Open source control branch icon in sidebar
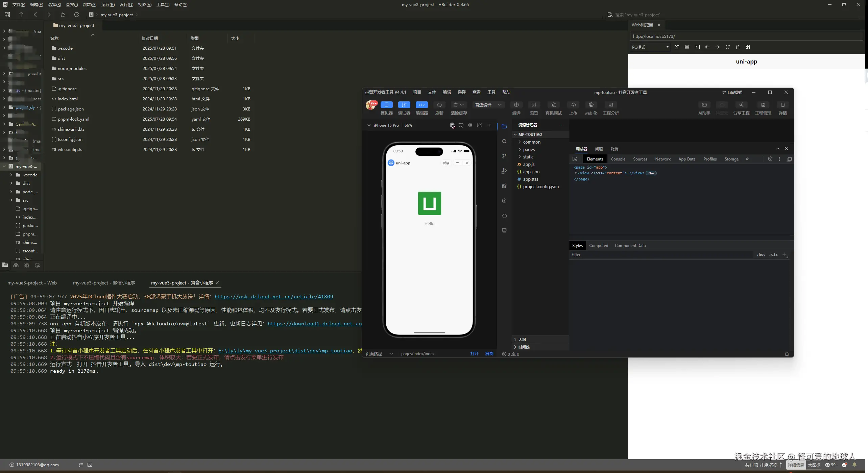The width and height of the screenshot is (868, 473). (504, 156)
